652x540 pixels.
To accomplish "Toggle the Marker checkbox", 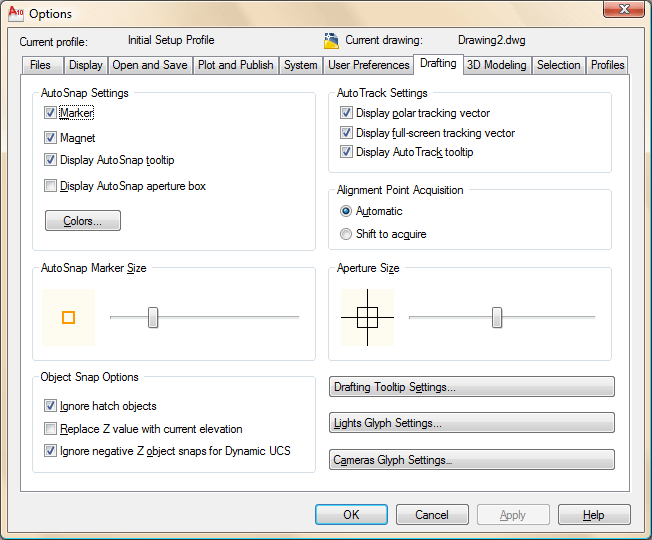I will coord(50,113).
